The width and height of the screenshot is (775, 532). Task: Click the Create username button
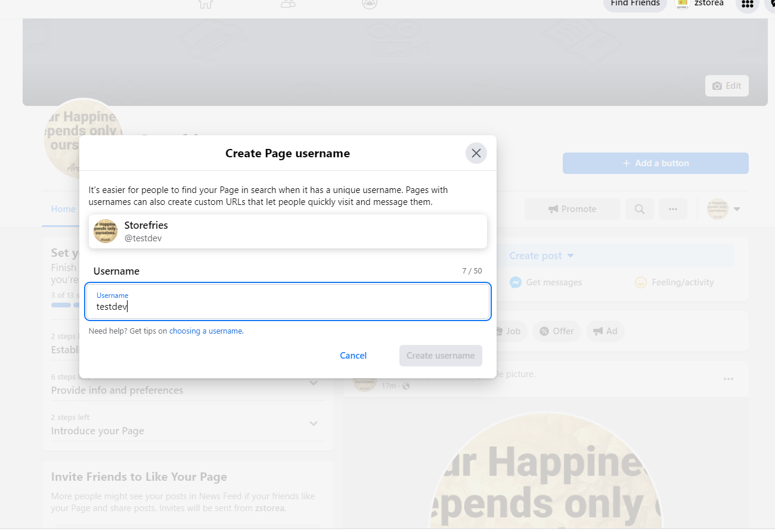tap(441, 356)
